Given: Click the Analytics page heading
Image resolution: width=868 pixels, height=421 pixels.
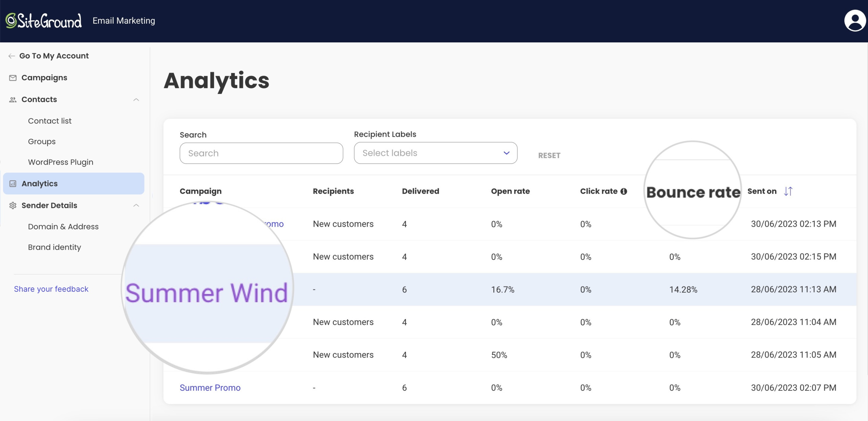Looking at the screenshot, I should coord(216,81).
